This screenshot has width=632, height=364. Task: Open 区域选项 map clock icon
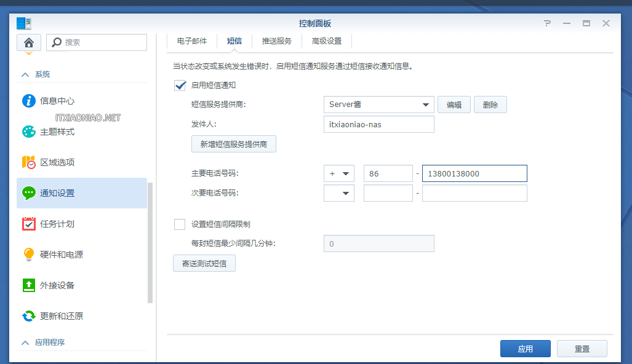coord(29,162)
